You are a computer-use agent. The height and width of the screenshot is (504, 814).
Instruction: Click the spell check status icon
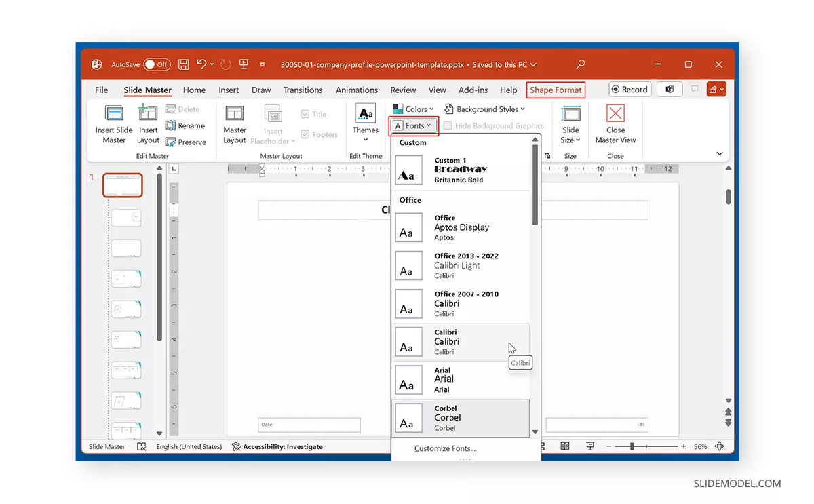click(142, 447)
